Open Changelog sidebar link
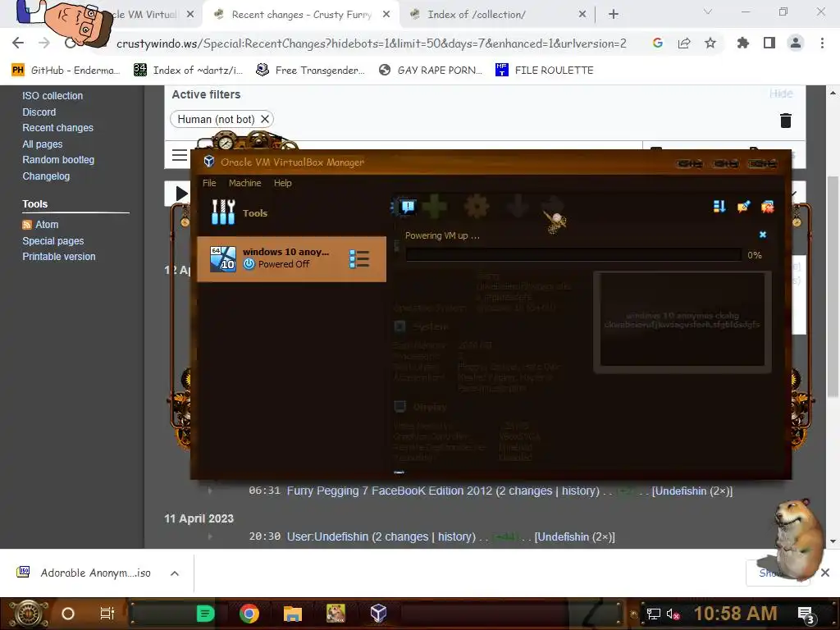The height and width of the screenshot is (630, 840). pyautogui.click(x=46, y=176)
